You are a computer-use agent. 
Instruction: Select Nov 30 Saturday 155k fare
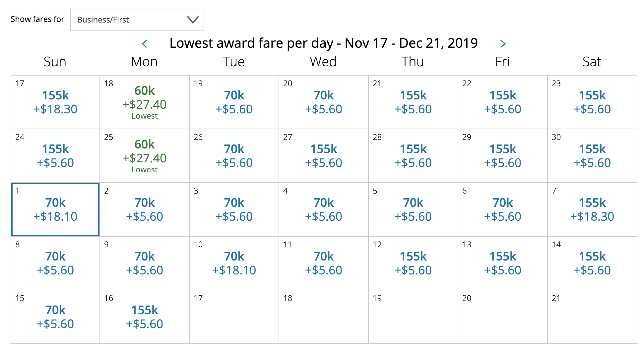tap(592, 156)
